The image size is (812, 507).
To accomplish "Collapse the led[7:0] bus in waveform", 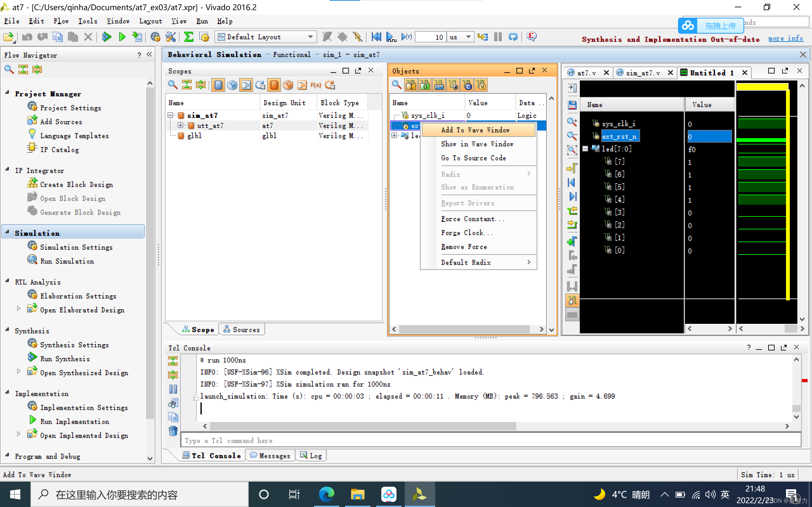I will (586, 149).
